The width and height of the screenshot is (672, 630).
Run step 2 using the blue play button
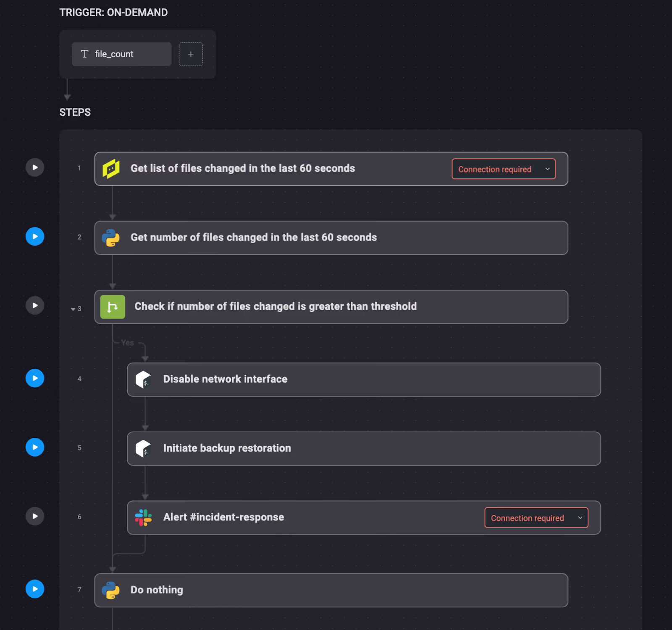pos(35,236)
